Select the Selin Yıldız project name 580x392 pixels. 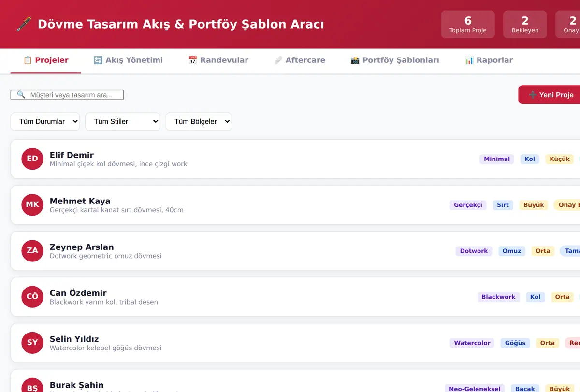point(74,338)
